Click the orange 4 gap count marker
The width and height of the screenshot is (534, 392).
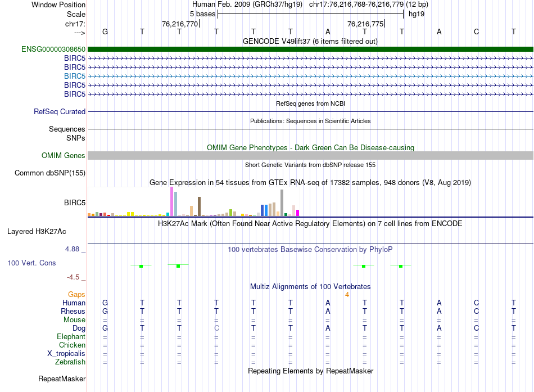(x=347, y=295)
